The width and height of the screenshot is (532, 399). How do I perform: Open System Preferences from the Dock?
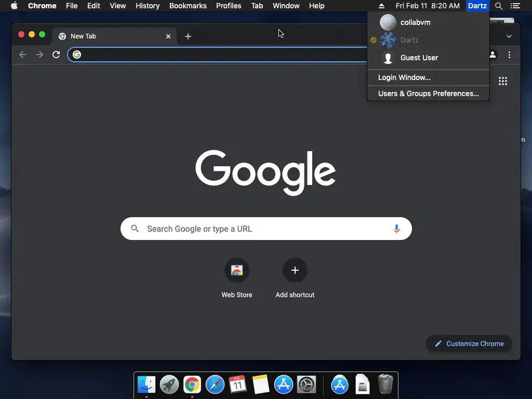click(307, 385)
